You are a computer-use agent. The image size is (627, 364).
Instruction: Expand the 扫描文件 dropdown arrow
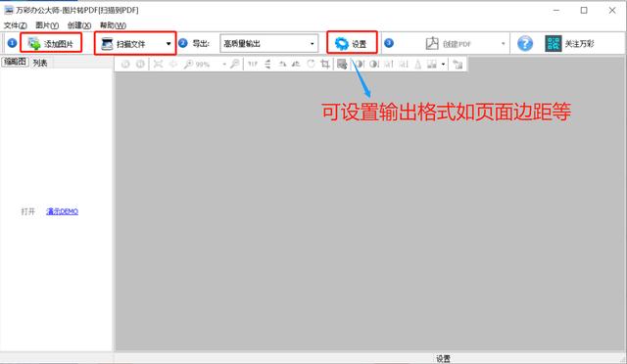click(x=169, y=44)
